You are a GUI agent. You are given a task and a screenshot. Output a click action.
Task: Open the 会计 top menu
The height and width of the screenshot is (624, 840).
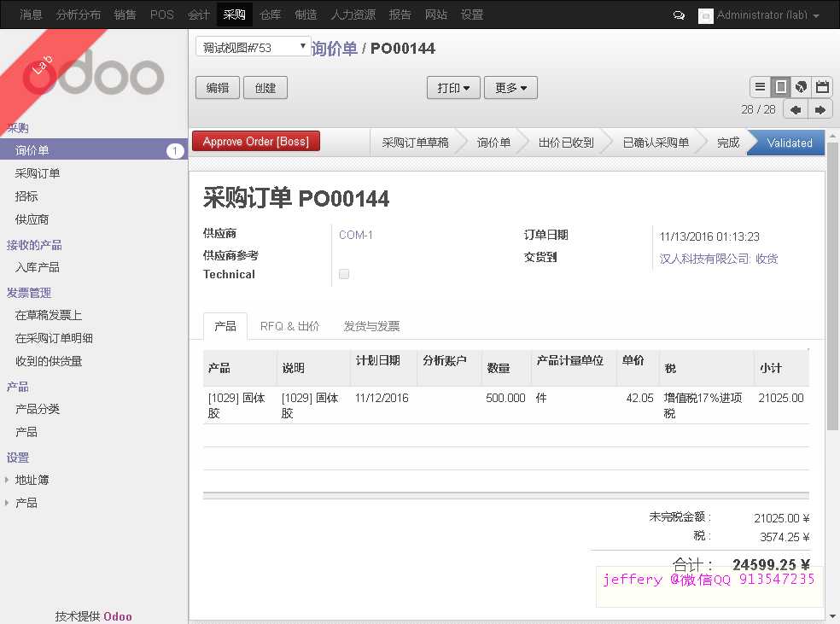tap(198, 15)
